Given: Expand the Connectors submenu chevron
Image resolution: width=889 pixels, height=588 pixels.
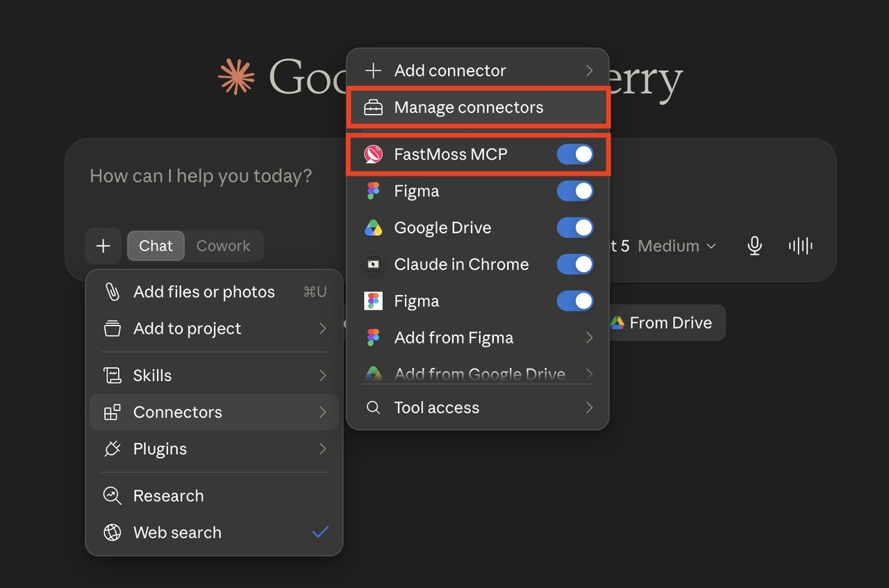Looking at the screenshot, I should click(322, 412).
